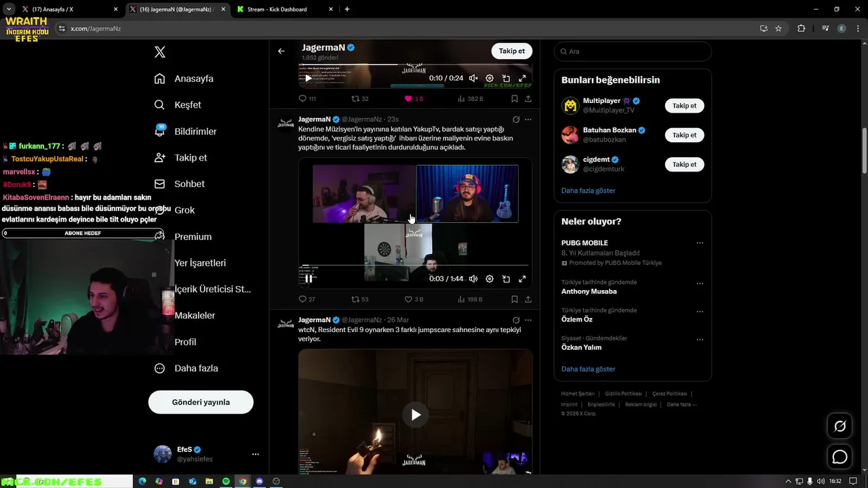Image resolution: width=868 pixels, height=488 pixels.
Task: Open Bildirimler notifications in sidebar
Action: [x=185, y=131]
